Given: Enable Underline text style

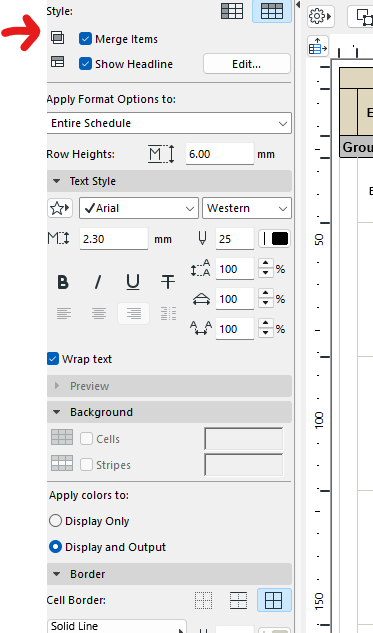Looking at the screenshot, I should point(133,282).
